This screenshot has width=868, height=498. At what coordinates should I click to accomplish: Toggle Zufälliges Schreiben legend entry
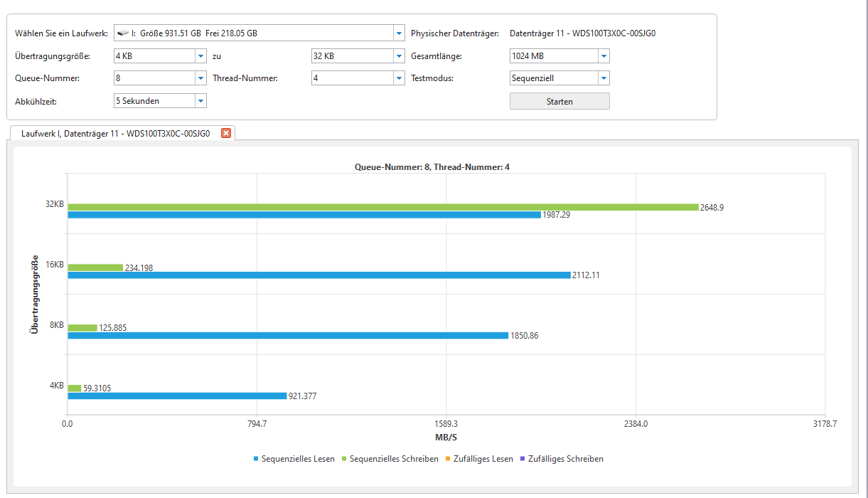coord(562,459)
